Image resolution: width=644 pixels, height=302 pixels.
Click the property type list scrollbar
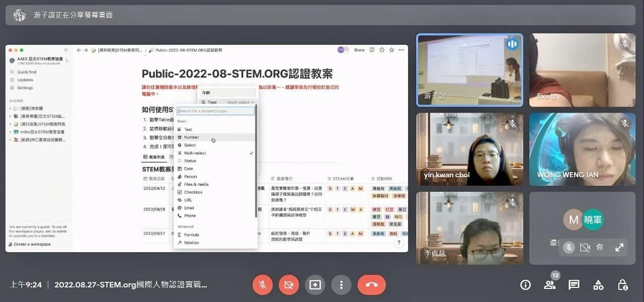(x=256, y=161)
